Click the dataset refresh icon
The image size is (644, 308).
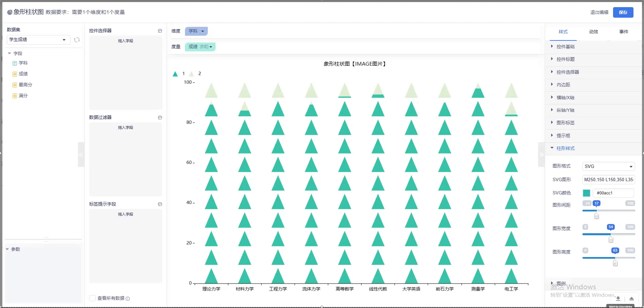pyautogui.click(x=77, y=40)
